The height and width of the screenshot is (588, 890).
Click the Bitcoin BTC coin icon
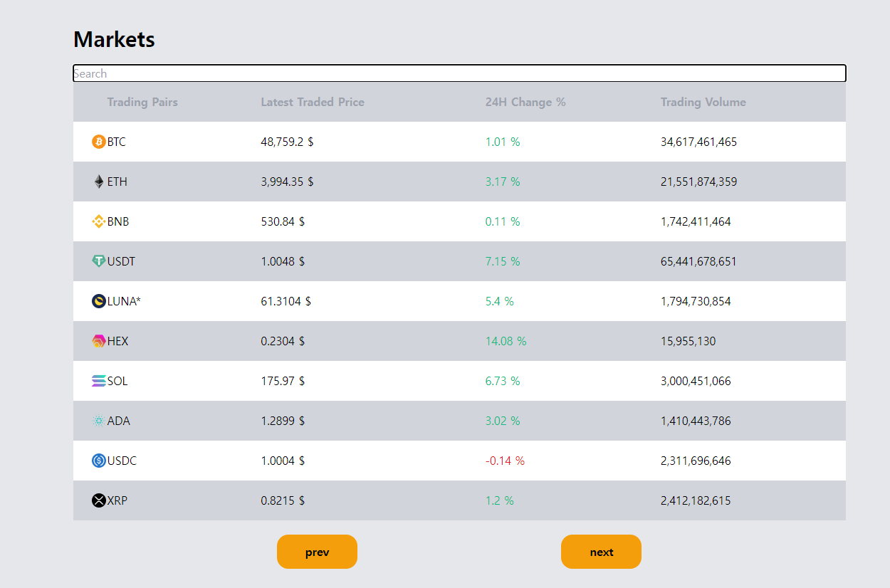pyautogui.click(x=99, y=142)
